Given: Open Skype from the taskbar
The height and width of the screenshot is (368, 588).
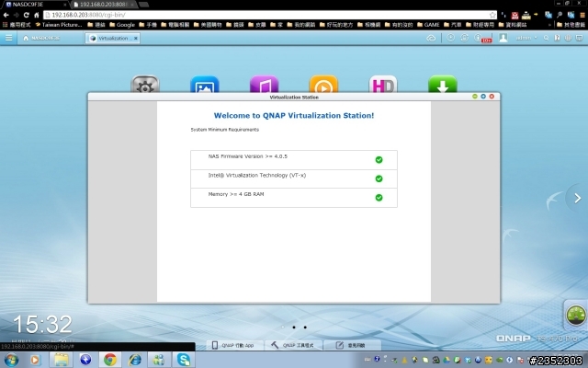Looking at the screenshot, I should tap(184, 360).
